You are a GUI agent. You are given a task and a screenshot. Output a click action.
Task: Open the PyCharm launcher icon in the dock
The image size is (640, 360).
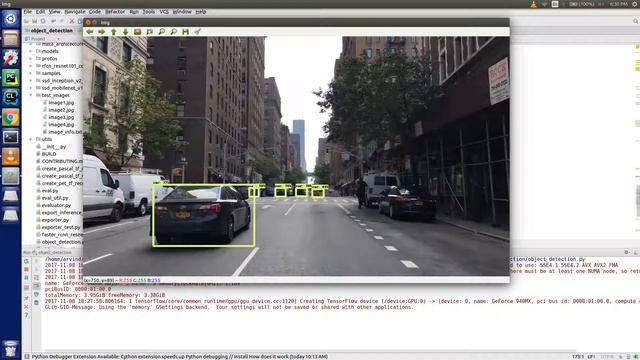click(x=11, y=78)
